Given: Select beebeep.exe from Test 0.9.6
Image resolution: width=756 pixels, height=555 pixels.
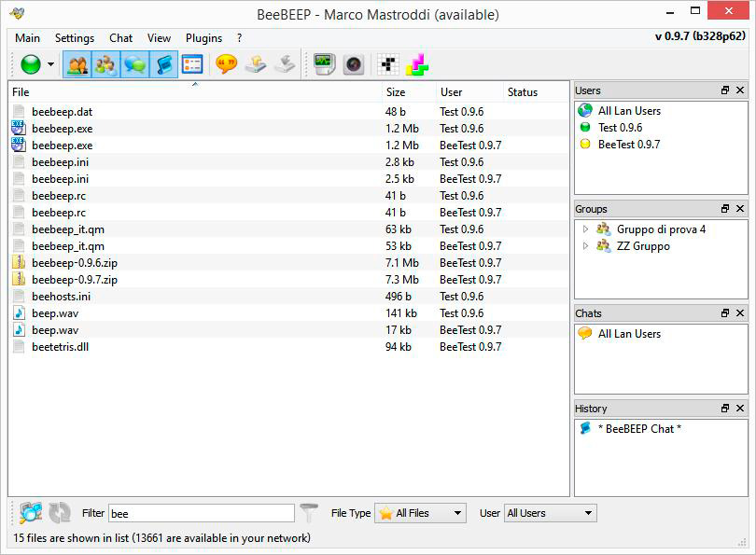Looking at the screenshot, I should [x=288, y=129].
